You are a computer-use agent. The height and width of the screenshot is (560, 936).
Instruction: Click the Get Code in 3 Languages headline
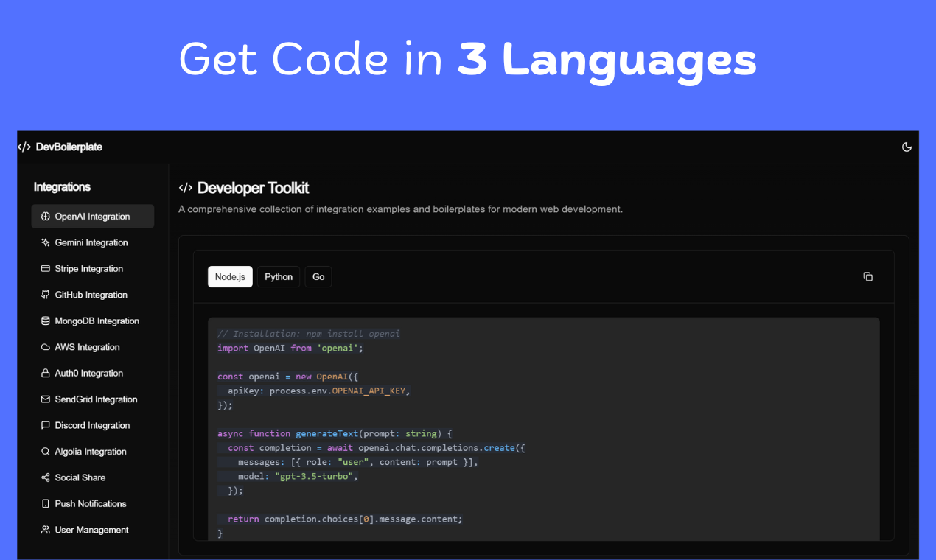click(x=468, y=60)
